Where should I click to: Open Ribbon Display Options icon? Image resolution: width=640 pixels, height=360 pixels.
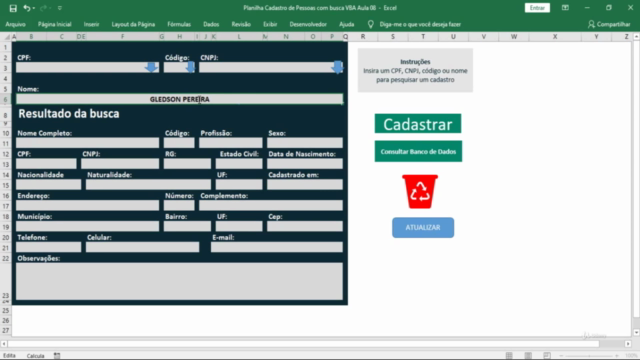coord(565,8)
